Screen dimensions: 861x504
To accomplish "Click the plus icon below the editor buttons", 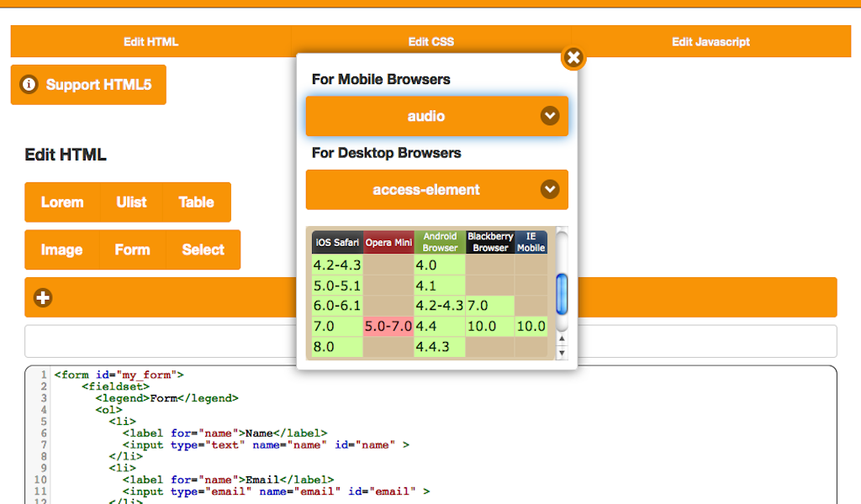I will coord(42,297).
